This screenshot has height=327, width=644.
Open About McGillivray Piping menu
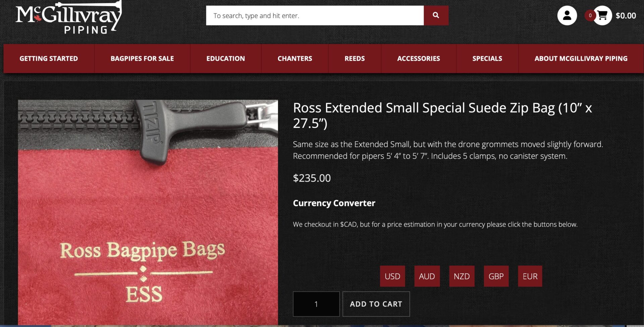581,58
